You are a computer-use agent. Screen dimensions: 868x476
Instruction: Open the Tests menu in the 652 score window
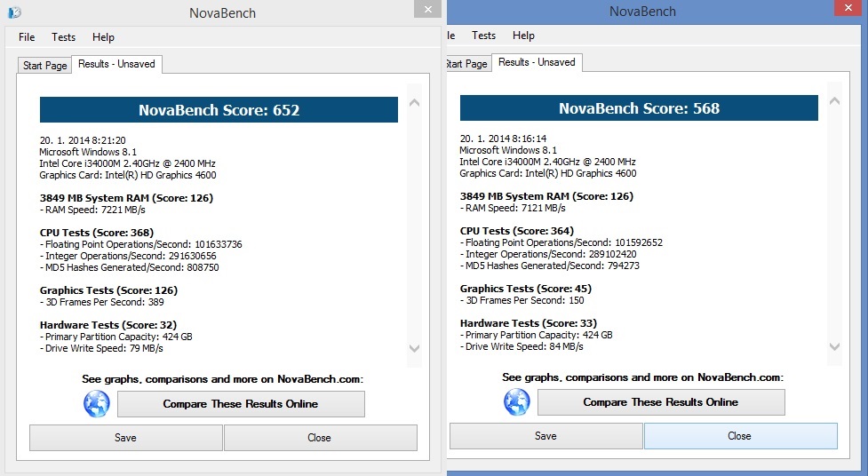[64, 37]
